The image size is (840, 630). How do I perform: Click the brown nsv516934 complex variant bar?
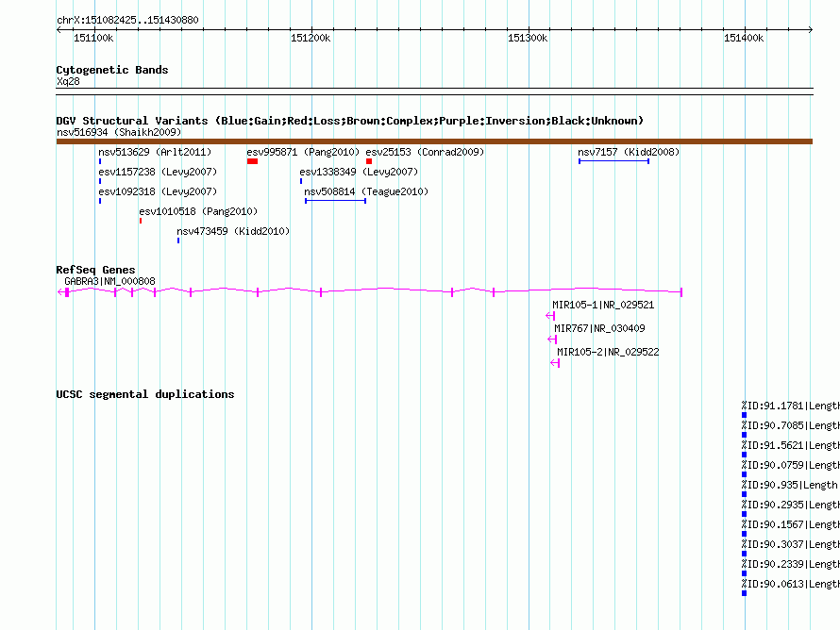pos(434,141)
